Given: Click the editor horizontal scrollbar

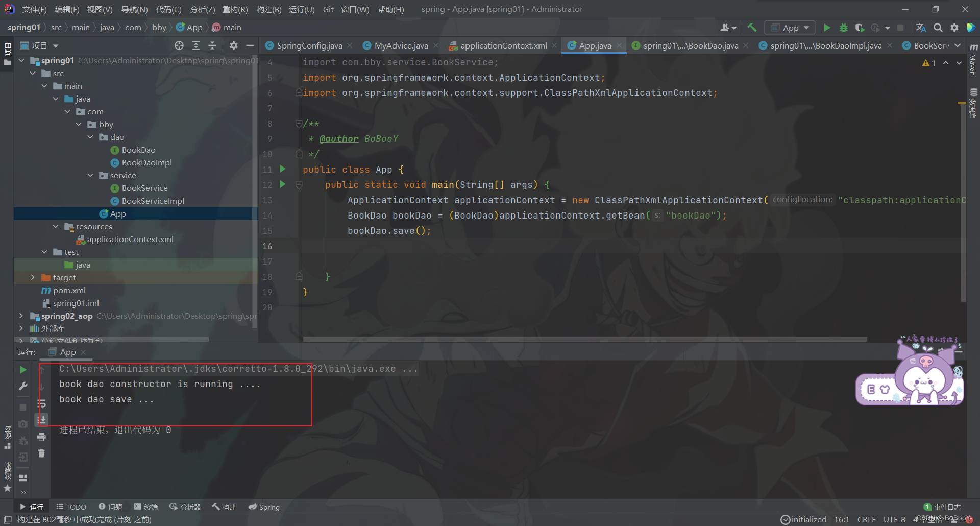Looking at the screenshot, I should [584, 339].
